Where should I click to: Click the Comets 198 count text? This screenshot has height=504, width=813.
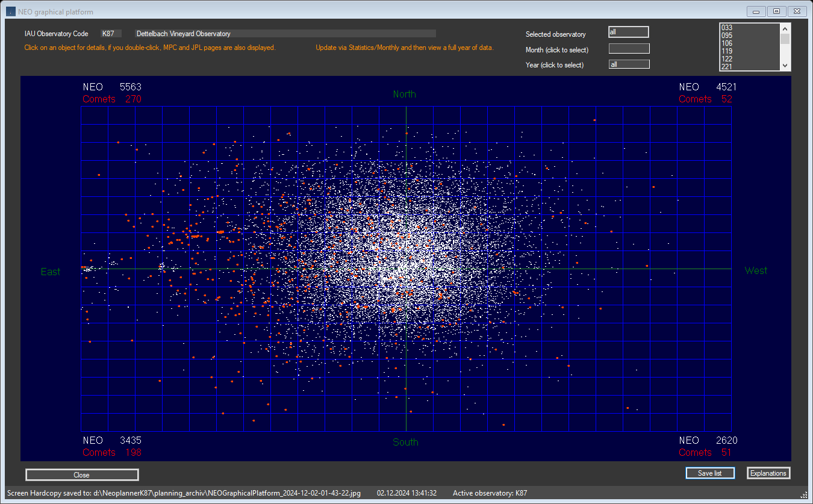click(112, 452)
